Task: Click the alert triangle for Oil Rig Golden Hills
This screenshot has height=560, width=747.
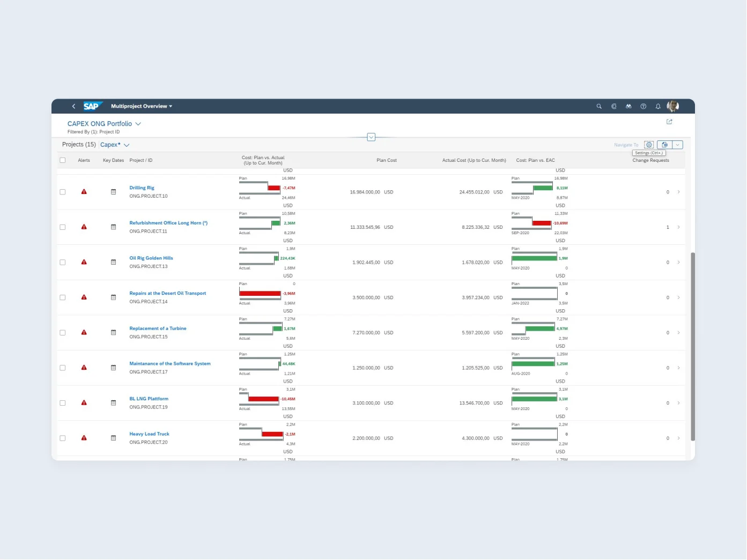Action: coord(84,262)
